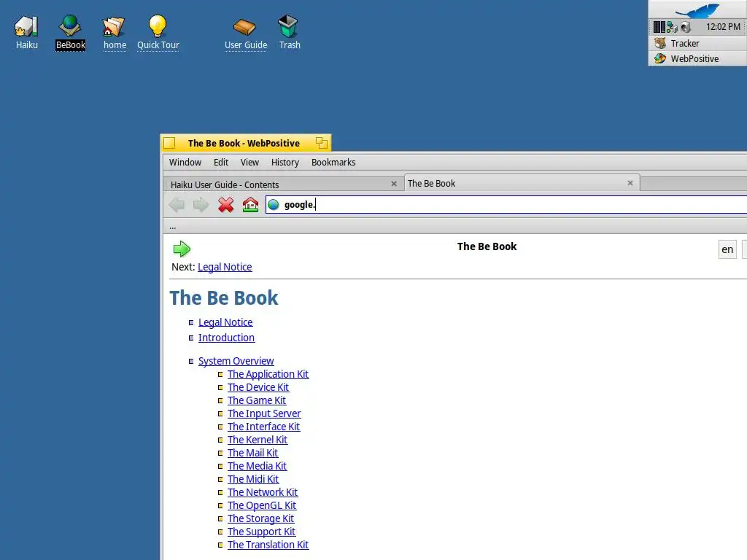Go back with the browser Back arrow
747x560 pixels.
tap(177, 205)
